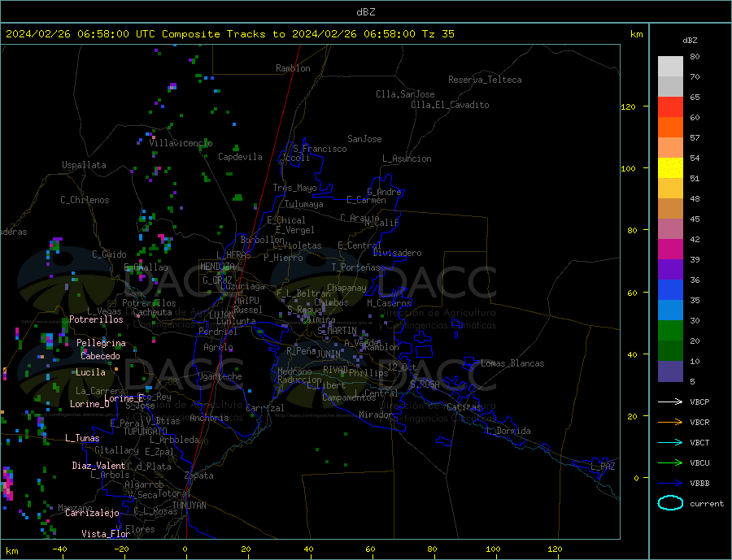Click the magenta radar echo at lower-left edge
Screen dimensions: 732x560
coord(7,484)
